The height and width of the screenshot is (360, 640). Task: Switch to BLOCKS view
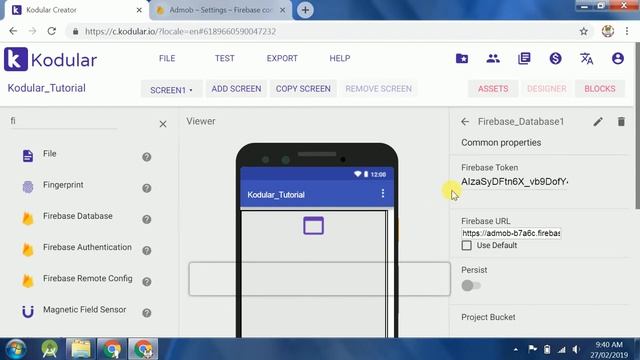tap(600, 89)
